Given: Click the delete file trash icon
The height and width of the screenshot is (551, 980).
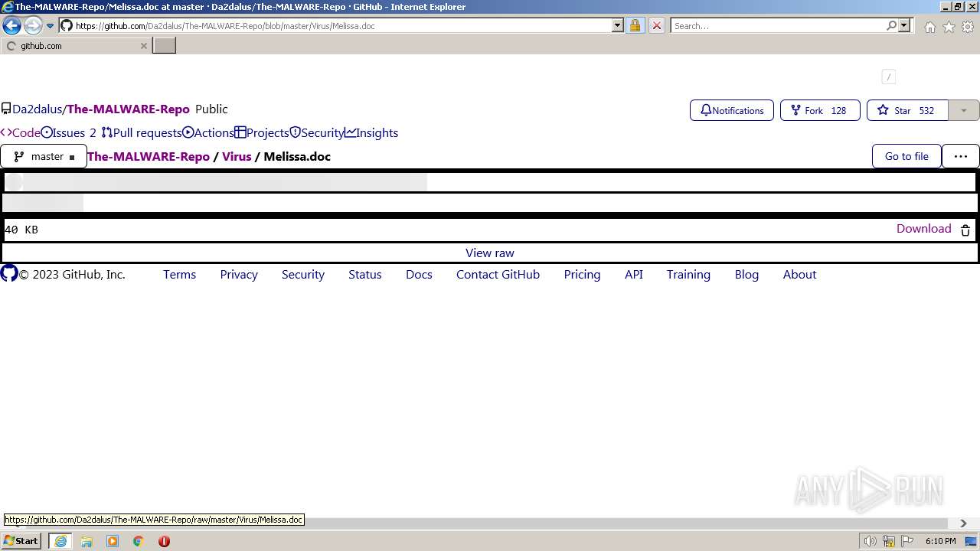Looking at the screenshot, I should [x=965, y=230].
